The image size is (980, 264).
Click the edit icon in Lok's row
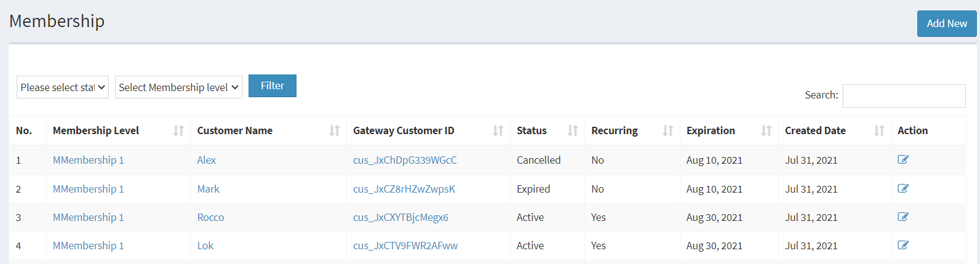pos(903,246)
